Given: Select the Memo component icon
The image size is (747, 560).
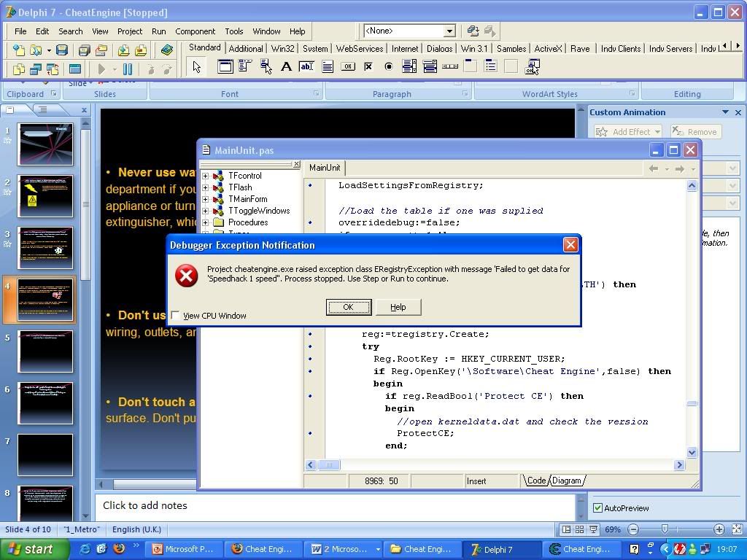Looking at the screenshot, I should (x=328, y=66).
